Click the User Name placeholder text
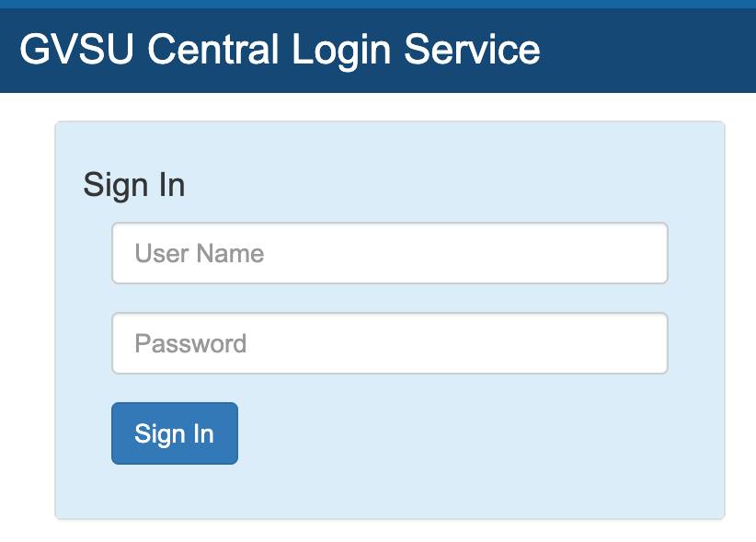 [200, 253]
